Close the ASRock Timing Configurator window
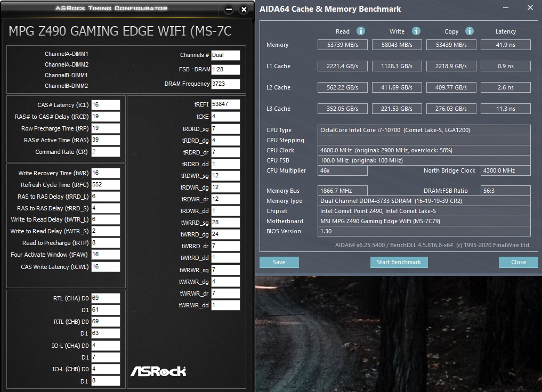The image size is (542, 392). tap(244, 10)
